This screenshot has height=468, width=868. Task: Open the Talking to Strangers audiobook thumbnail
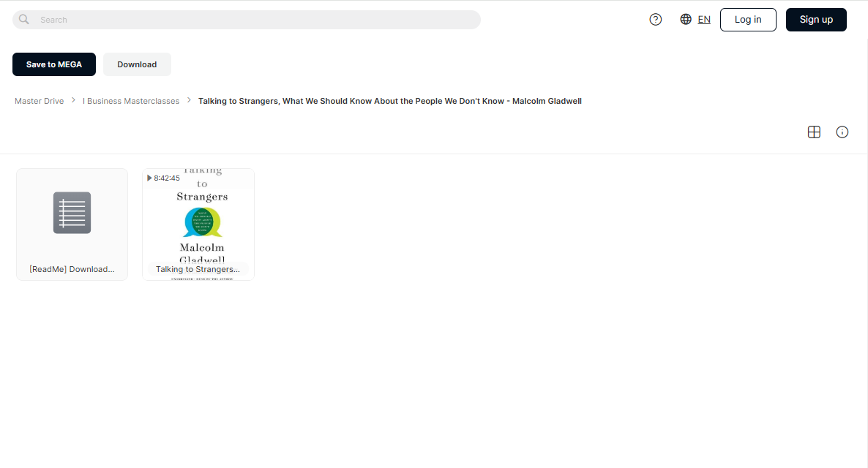tap(198, 224)
